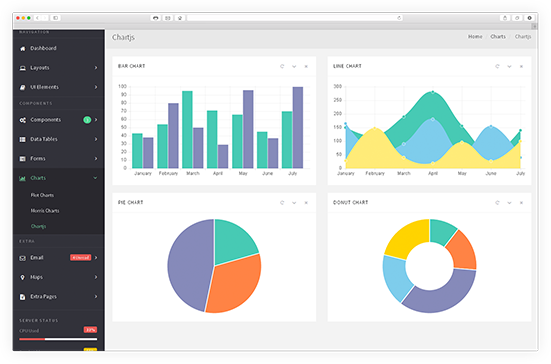Go to Home breadcrumb link
This screenshot has width=551, height=364.
point(475,37)
